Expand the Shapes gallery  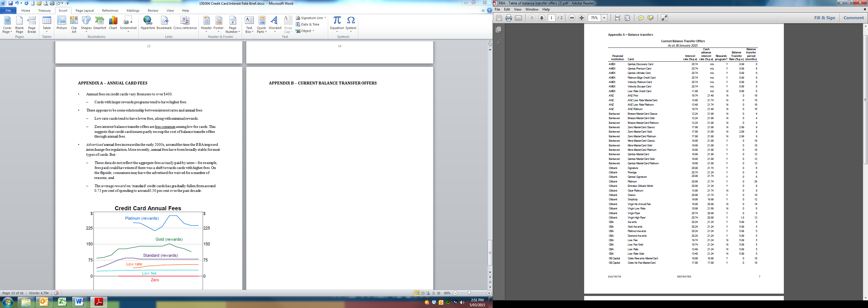(x=86, y=25)
